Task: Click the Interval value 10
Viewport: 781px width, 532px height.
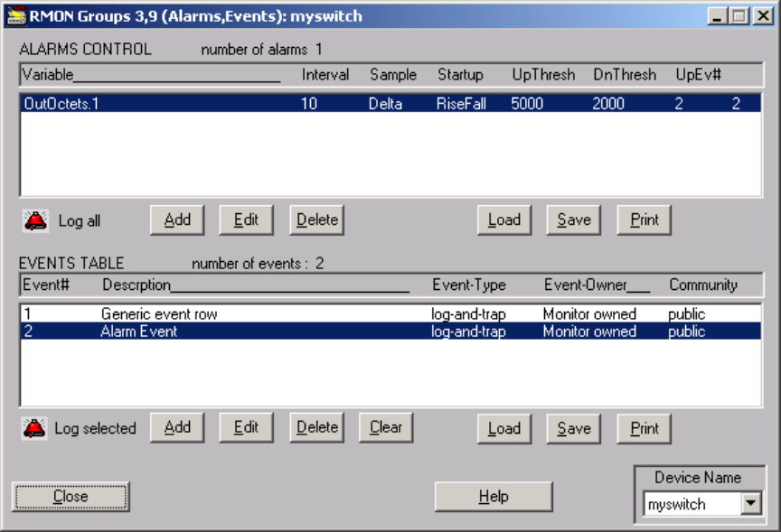Action: 309,104
